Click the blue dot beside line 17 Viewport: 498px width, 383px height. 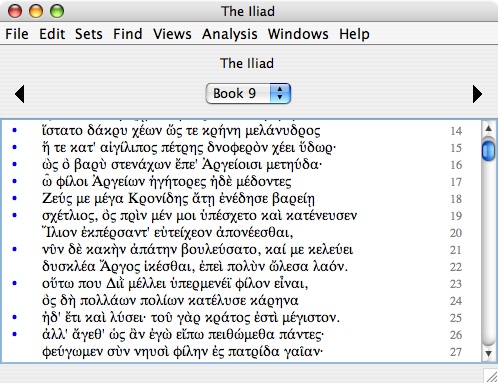tap(14, 181)
